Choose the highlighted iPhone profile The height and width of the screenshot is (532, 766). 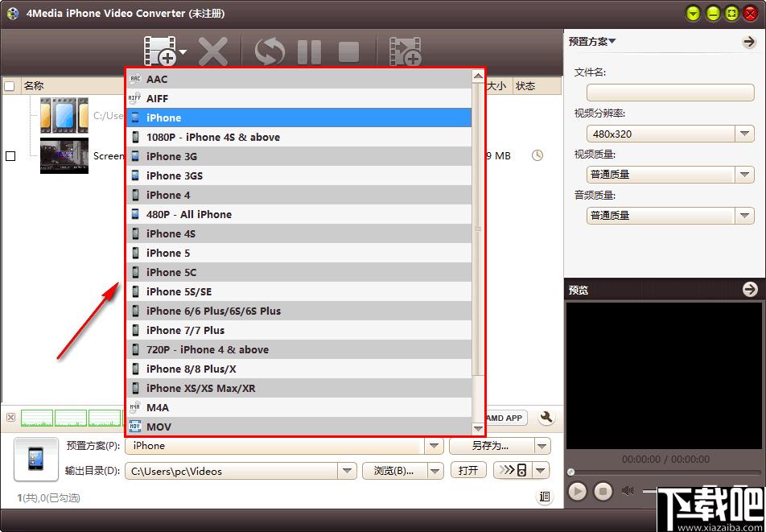click(x=299, y=118)
